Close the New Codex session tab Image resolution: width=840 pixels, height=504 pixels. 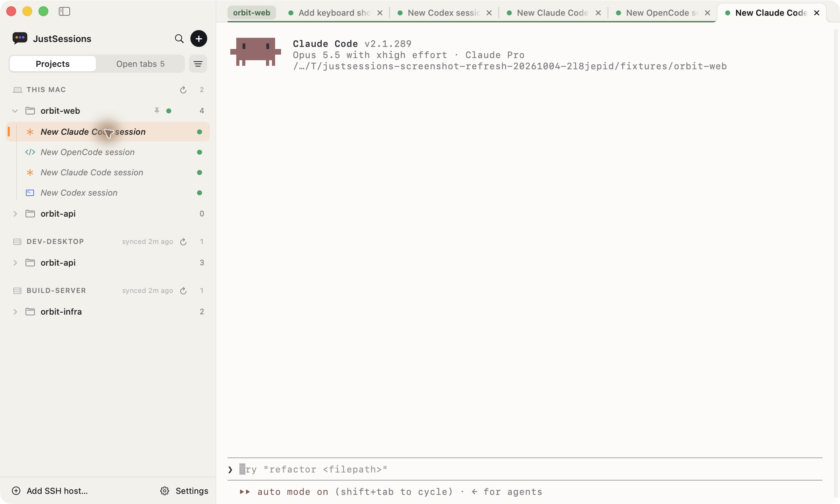tap(489, 13)
